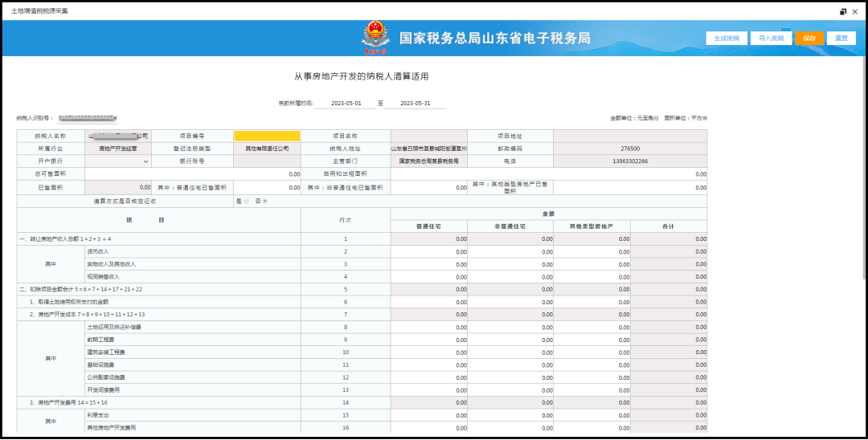Click the 登记注册类型 value 其他有限责任公司

coord(267,149)
